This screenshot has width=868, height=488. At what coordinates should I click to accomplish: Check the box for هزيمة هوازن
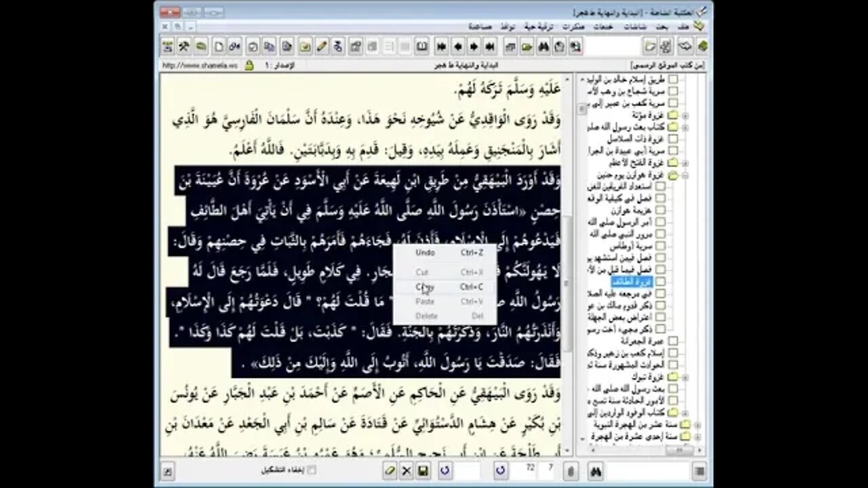pos(660,209)
